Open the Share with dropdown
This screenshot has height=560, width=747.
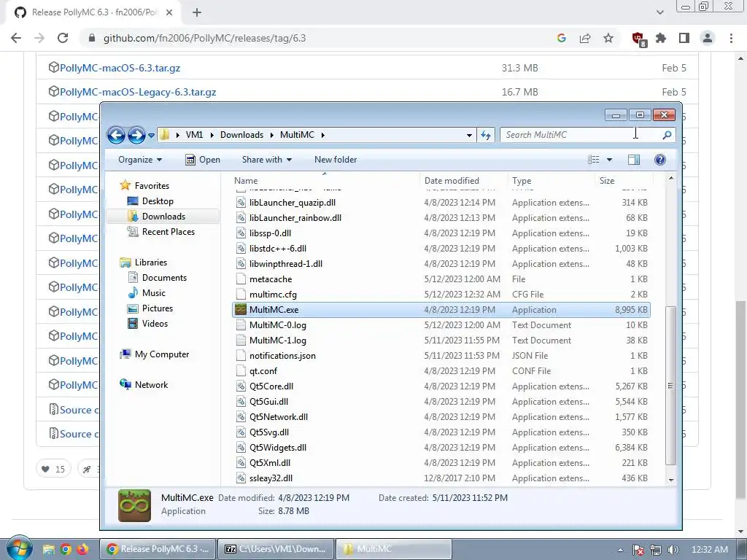(267, 160)
